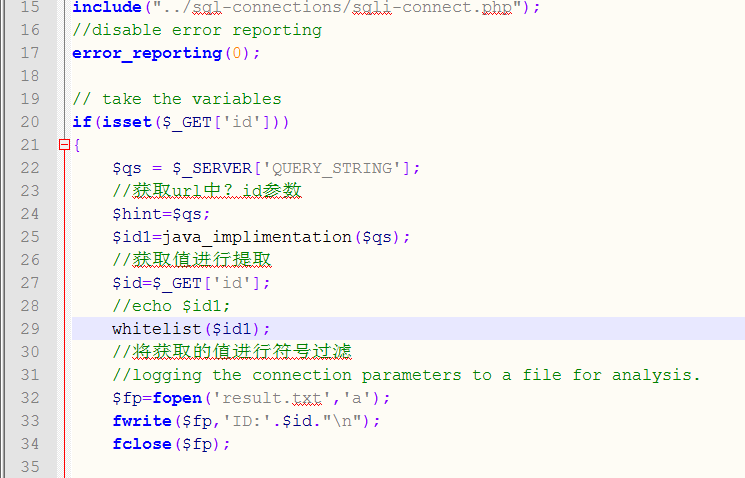The width and height of the screenshot is (745, 478).
Task: Click the '//logging the connection parameters' comment
Action: pos(405,375)
